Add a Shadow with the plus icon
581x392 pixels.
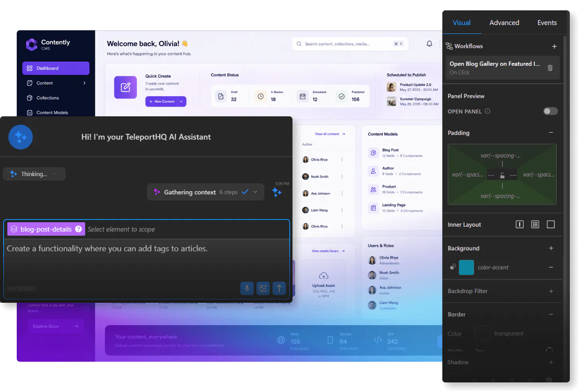point(551,362)
